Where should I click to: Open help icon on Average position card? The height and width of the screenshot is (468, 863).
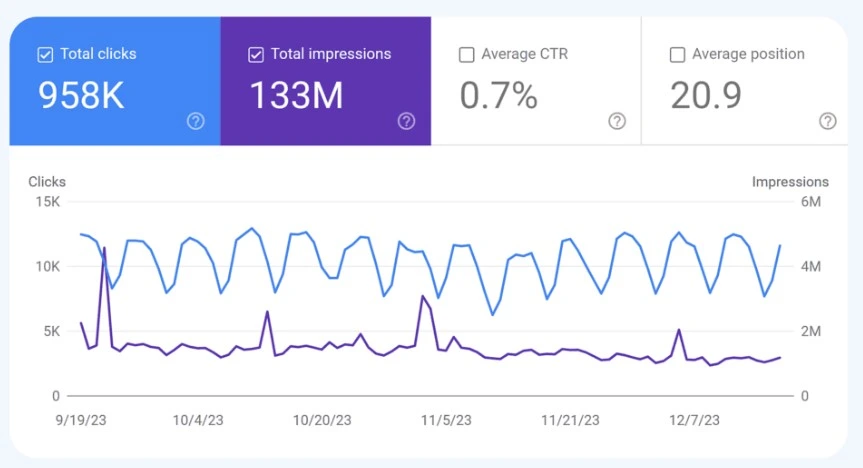coord(828,121)
